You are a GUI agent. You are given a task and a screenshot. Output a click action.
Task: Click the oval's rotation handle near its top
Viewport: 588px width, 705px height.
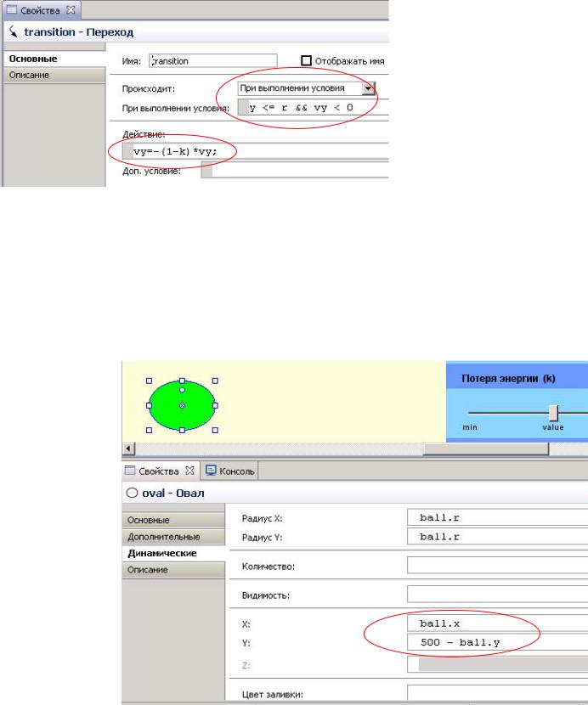(182, 390)
